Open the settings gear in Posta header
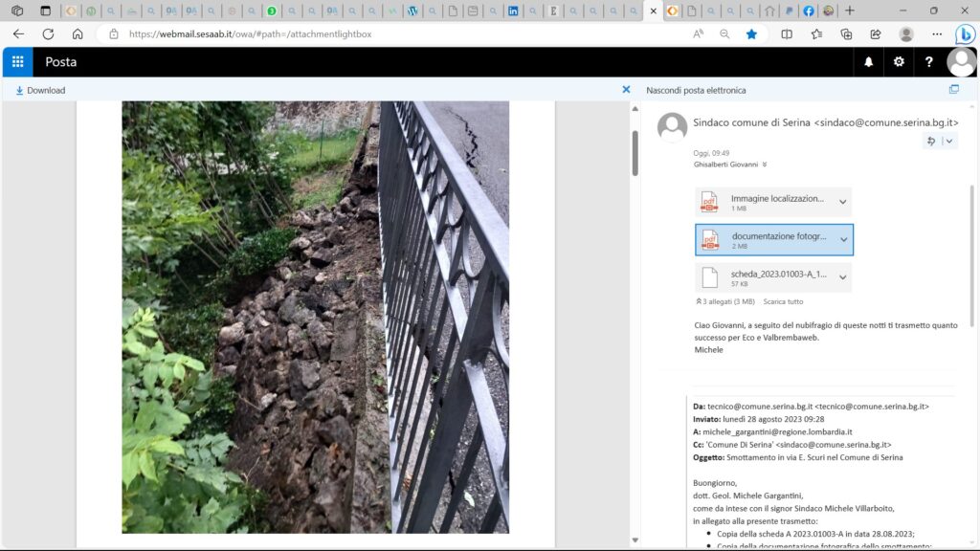The image size is (980, 551). pos(899,62)
